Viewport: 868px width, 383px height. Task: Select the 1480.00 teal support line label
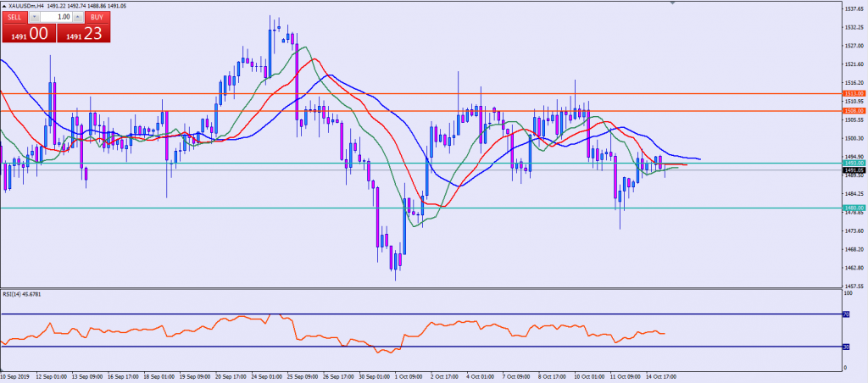[x=853, y=208]
